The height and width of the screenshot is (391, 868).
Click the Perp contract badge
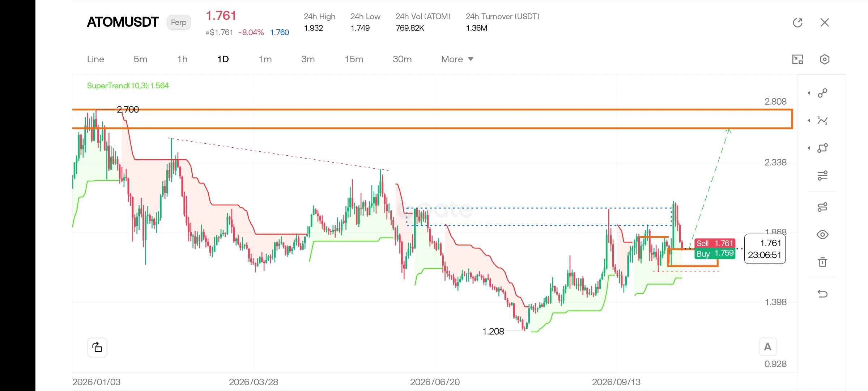pos(179,22)
